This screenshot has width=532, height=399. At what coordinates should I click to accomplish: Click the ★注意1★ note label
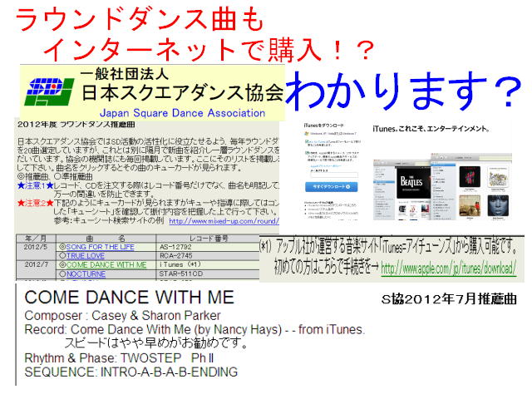(35, 185)
